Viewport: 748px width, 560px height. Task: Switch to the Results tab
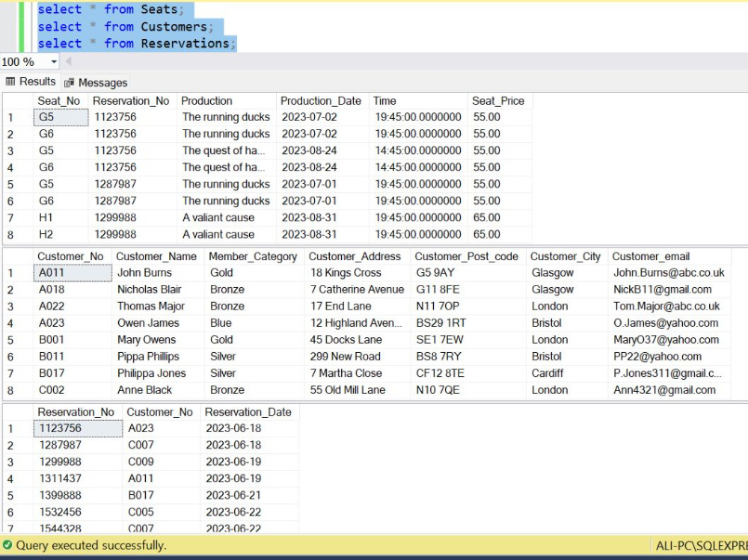click(31, 81)
